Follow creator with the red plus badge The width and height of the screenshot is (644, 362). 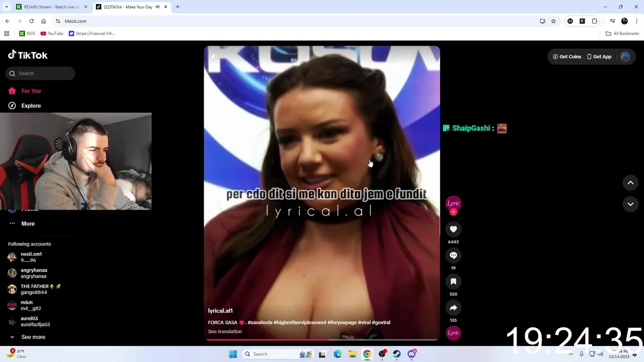pos(453,212)
